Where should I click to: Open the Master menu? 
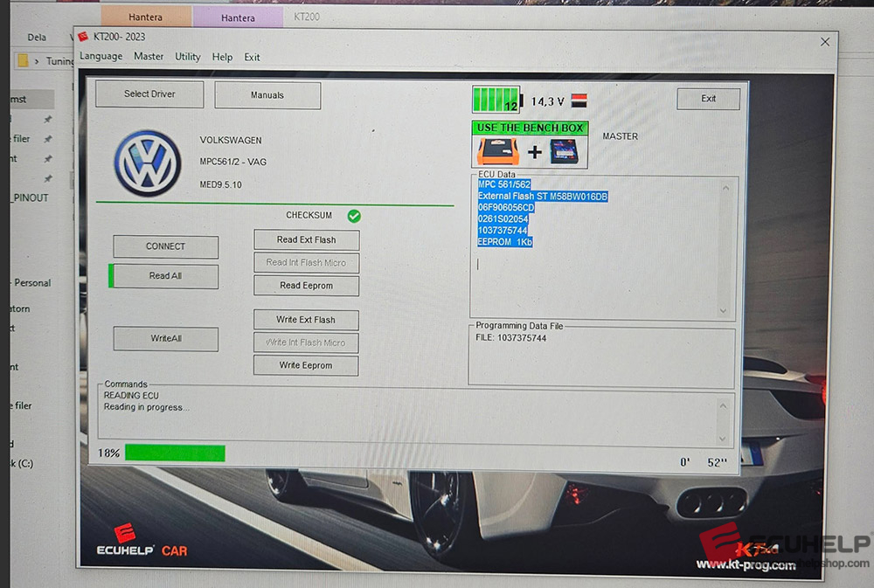149,56
